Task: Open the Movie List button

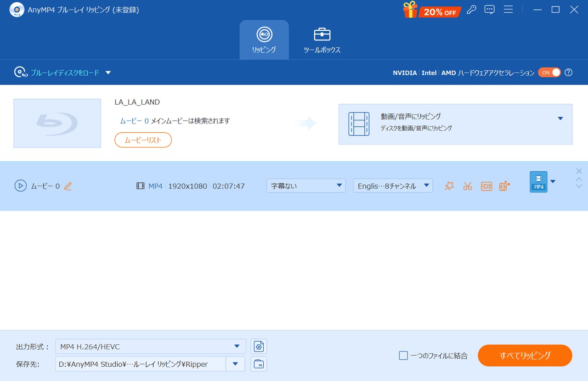Action: pyautogui.click(x=143, y=140)
